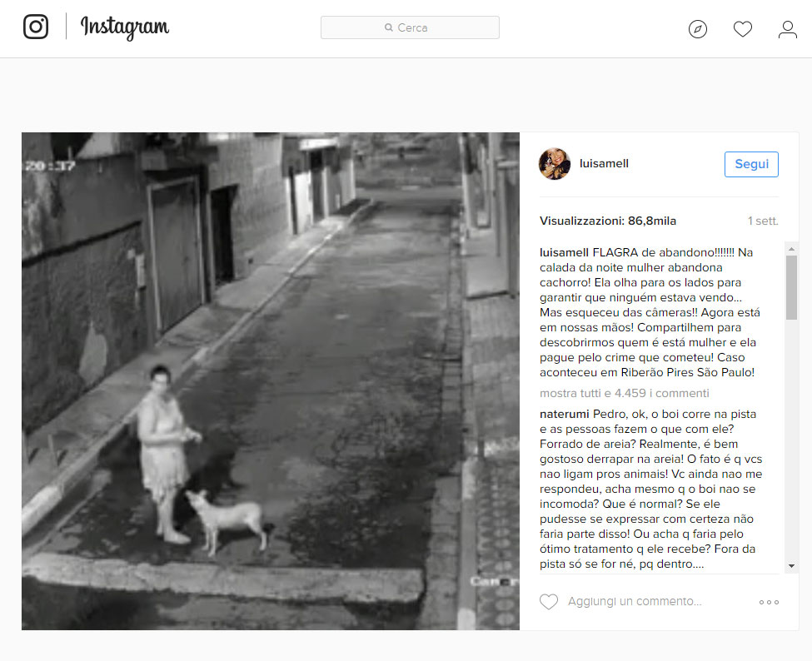Click the Cerca search field
The image size is (812, 661).
click(x=410, y=27)
